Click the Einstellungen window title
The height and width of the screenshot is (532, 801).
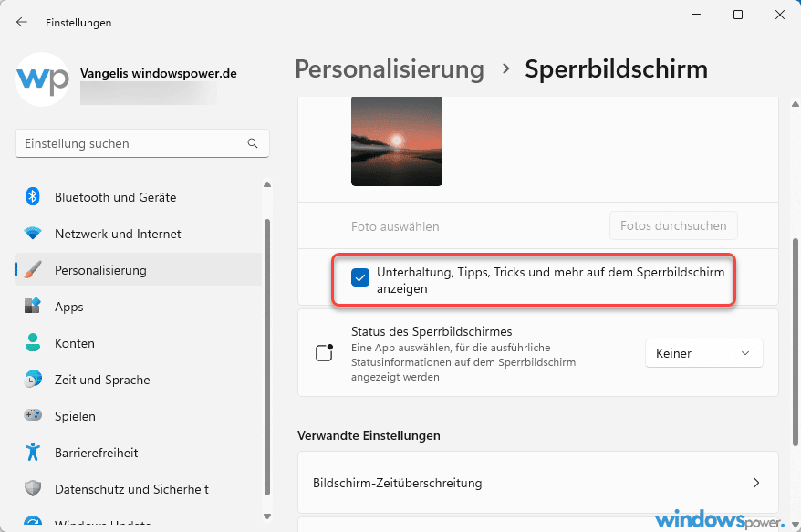click(x=78, y=23)
